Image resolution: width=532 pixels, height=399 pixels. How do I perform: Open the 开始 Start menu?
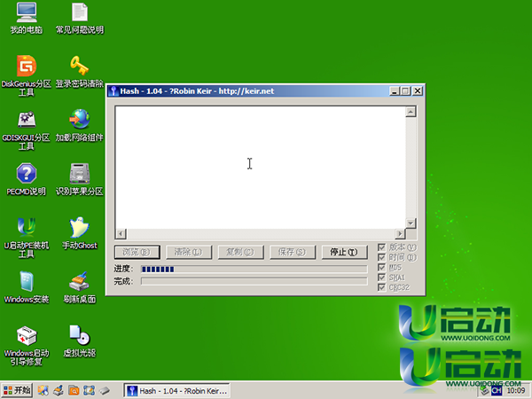(x=18, y=389)
